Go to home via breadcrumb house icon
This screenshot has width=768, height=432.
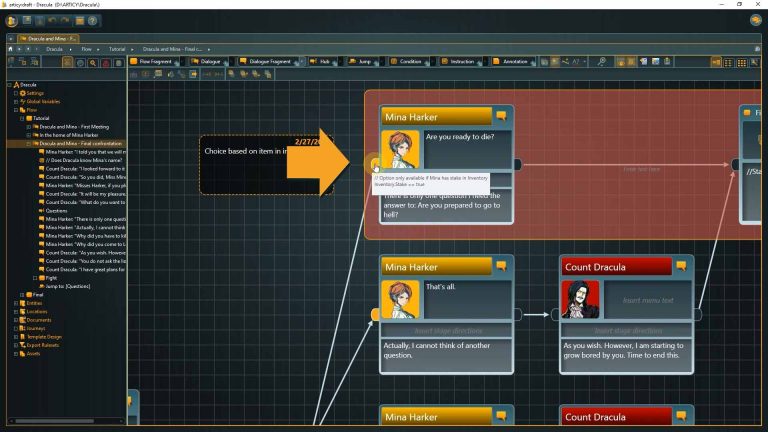click(x=10, y=49)
